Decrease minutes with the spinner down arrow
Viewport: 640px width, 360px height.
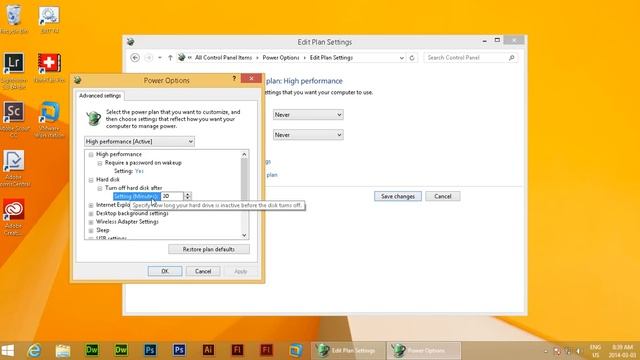pyautogui.click(x=188, y=198)
